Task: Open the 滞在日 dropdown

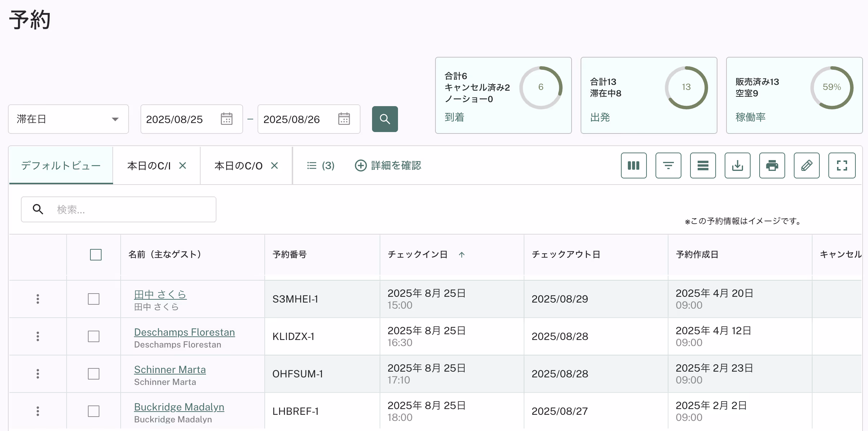Action: [x=68, y=119]
